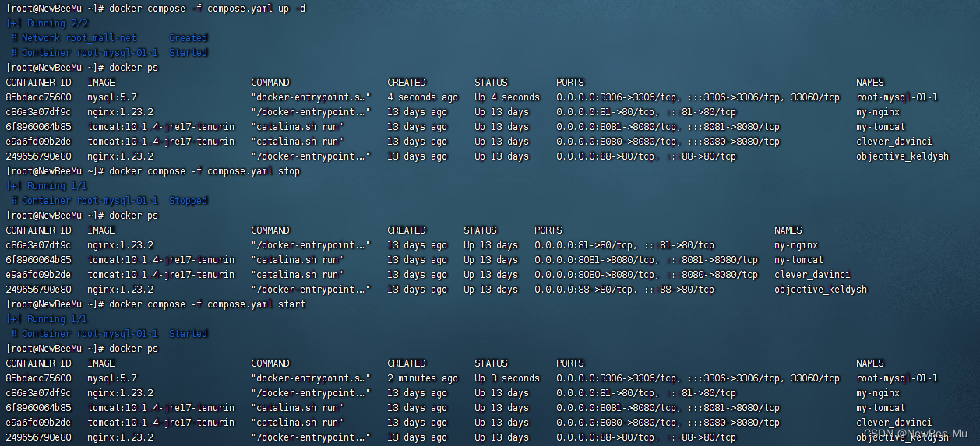Viewport: 980px width, 446px height.
Task: Click mysql:5.7 image in last docker ps output
Action: click(112, 378)
